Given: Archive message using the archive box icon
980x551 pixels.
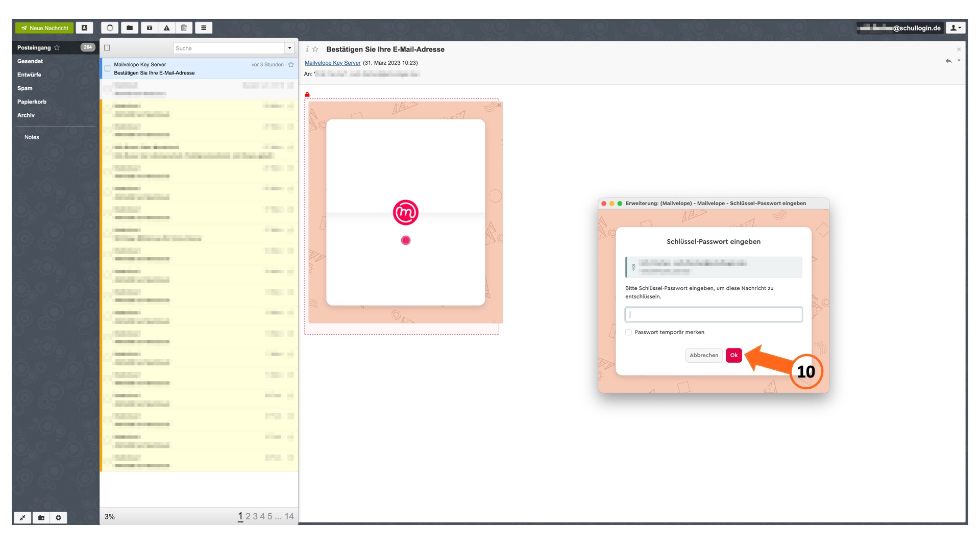Looking at the screenshot, I should 150,28.
